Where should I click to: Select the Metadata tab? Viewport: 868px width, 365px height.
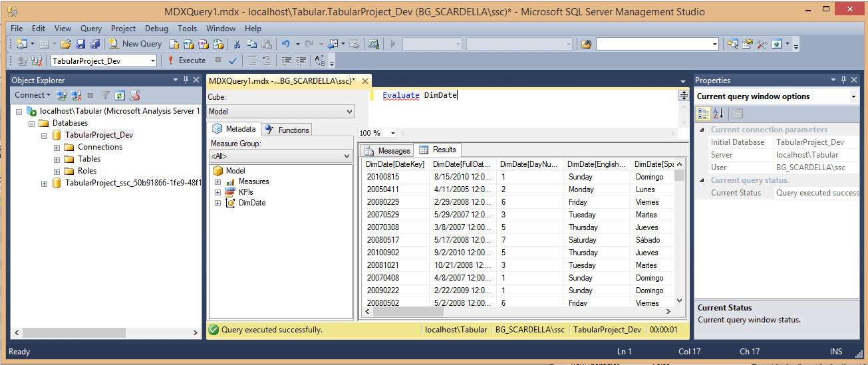coord(233,130)
